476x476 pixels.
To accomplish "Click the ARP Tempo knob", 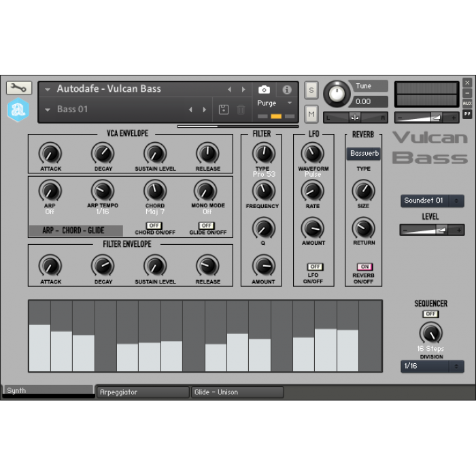I will (x=103, y=191).
